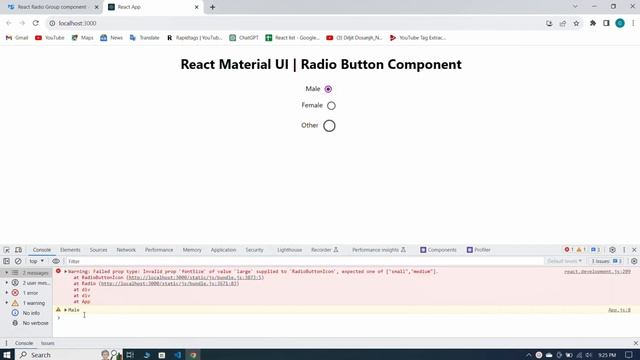The image size is (640, 360).
Task: Toggle the device toolbar icon in DevTools
Action: (x=18, y=250)
